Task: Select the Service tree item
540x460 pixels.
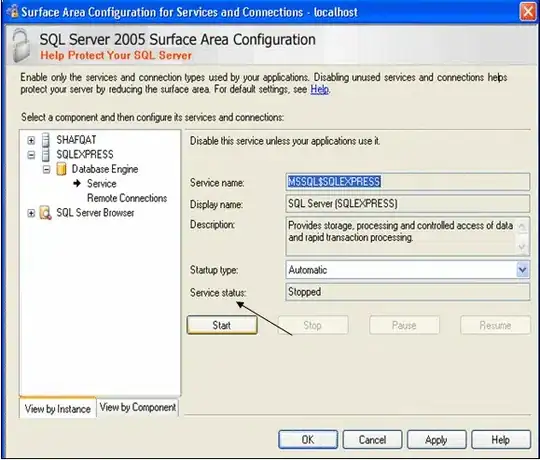Action: click(x=102, y=184)
